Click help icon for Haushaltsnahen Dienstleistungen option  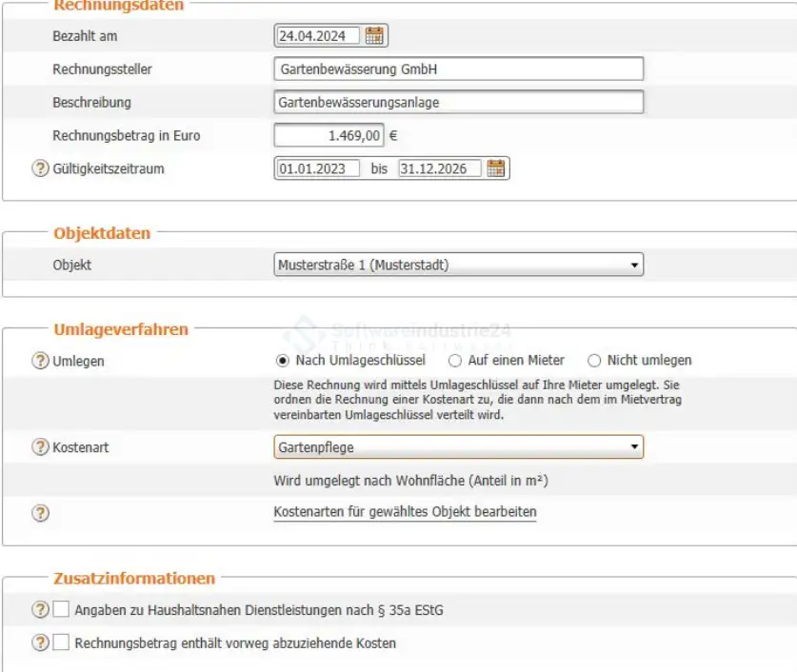tap(40, 610)
